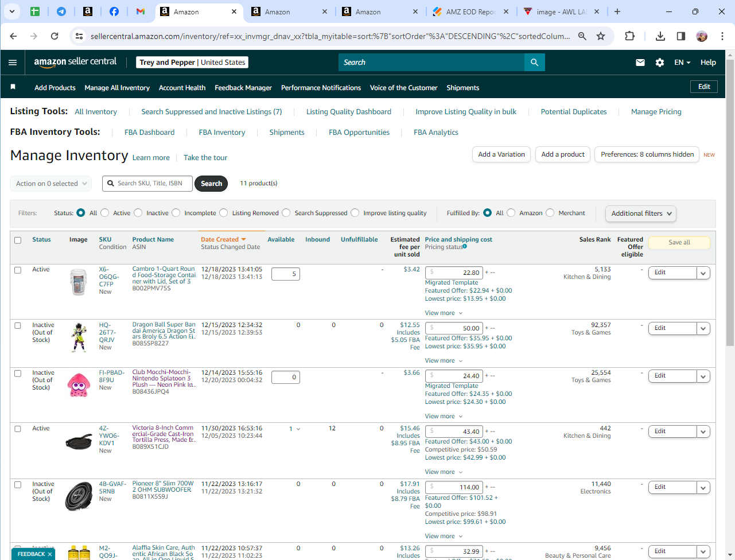This screenshot has height=560, width=735.
Task: Open a new browser tab
Action: [617, 11]
